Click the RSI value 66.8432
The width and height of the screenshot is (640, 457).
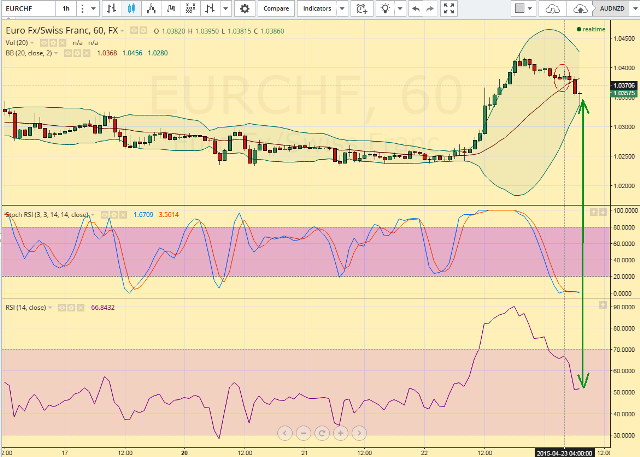[102, 308]
